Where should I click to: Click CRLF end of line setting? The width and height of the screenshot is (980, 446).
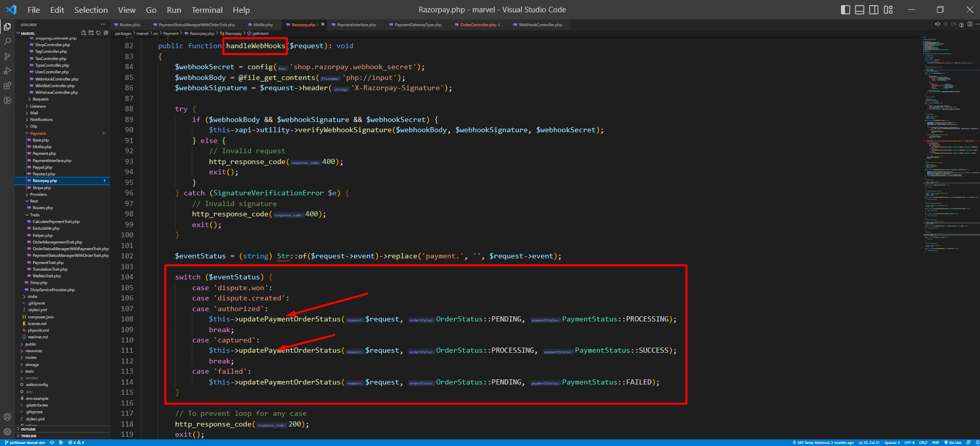923,442
